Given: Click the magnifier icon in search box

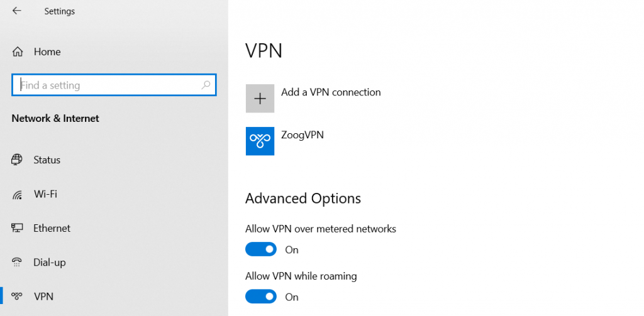Looking at the screenshot, I should click(x=206, y=85).
